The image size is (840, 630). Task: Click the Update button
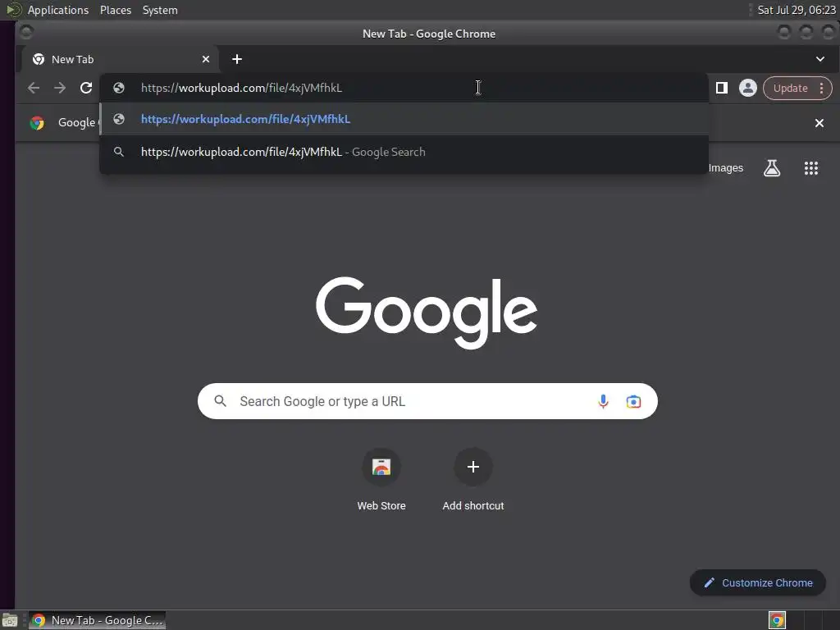[790, 89]
